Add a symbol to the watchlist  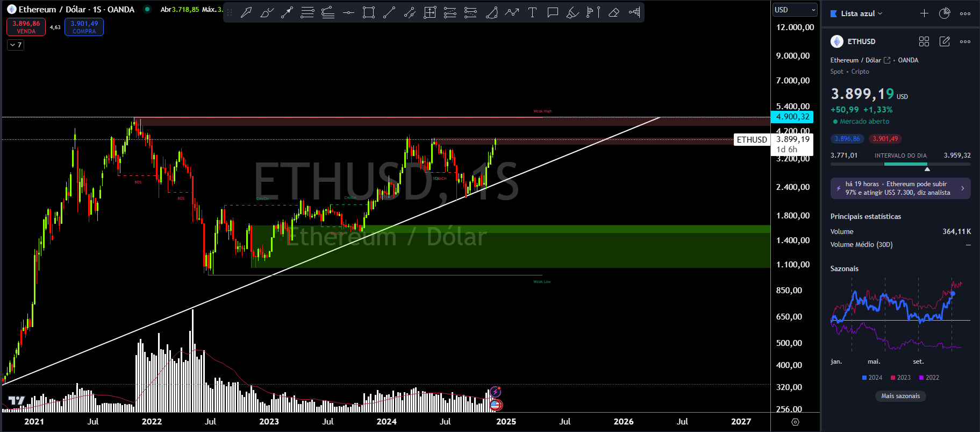[x=924, y=13]
